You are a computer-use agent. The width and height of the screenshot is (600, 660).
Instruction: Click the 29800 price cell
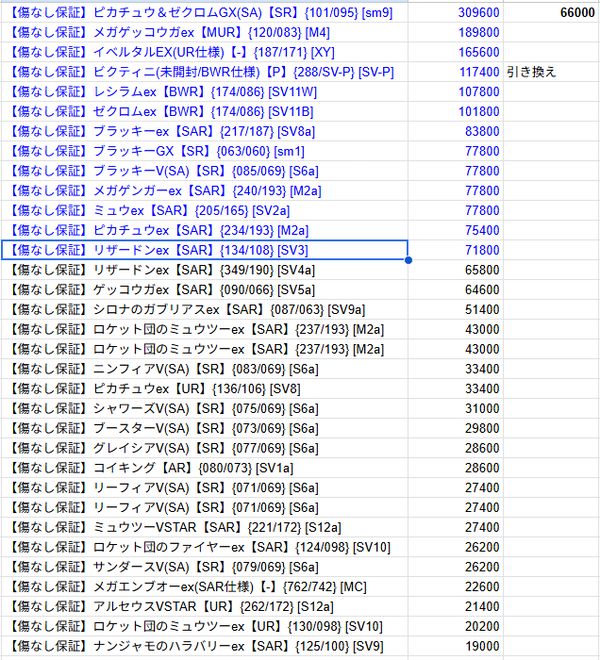point(456,428)
